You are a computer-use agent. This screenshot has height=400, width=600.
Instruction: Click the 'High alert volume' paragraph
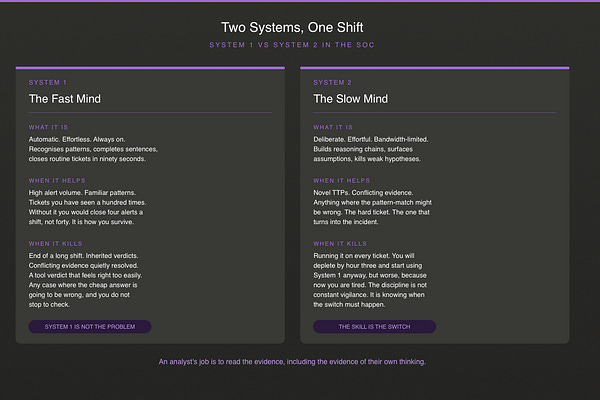click(87, 207)
